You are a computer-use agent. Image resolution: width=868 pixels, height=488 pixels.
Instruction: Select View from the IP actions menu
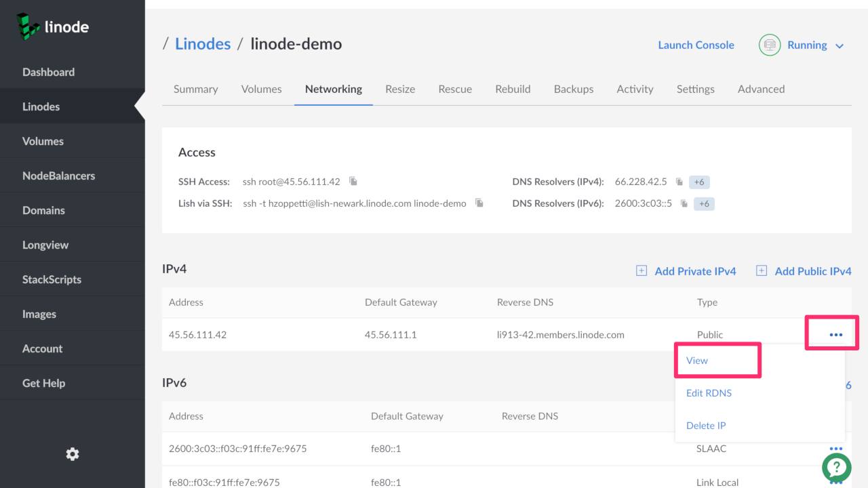[x=697, y=361]
